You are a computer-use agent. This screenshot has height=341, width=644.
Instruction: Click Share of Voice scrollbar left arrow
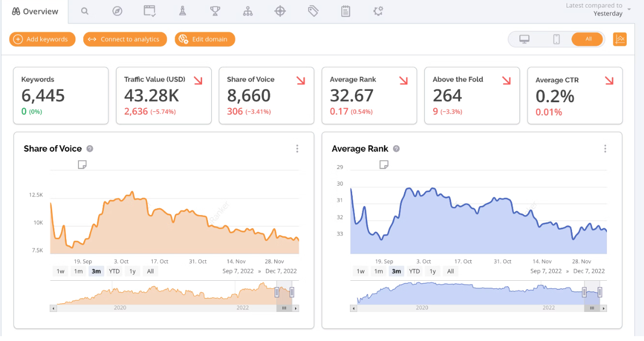(x=53, y=308)
